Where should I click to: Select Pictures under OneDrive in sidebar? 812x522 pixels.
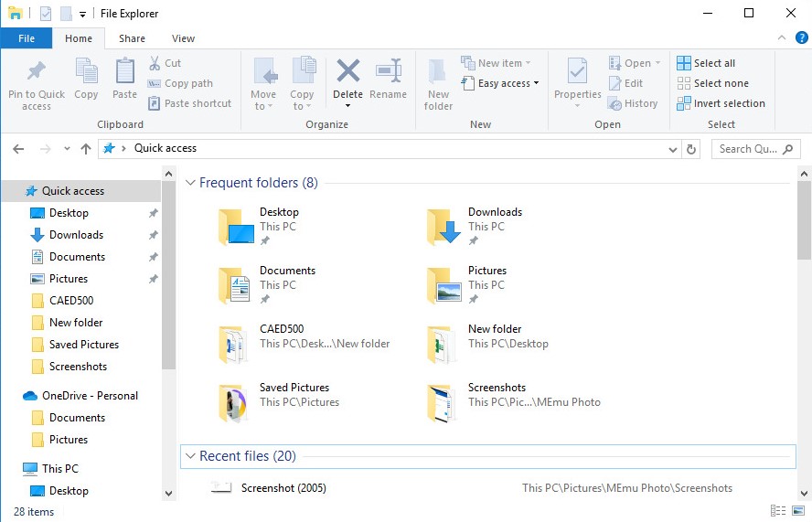click(x=68, y=440)
